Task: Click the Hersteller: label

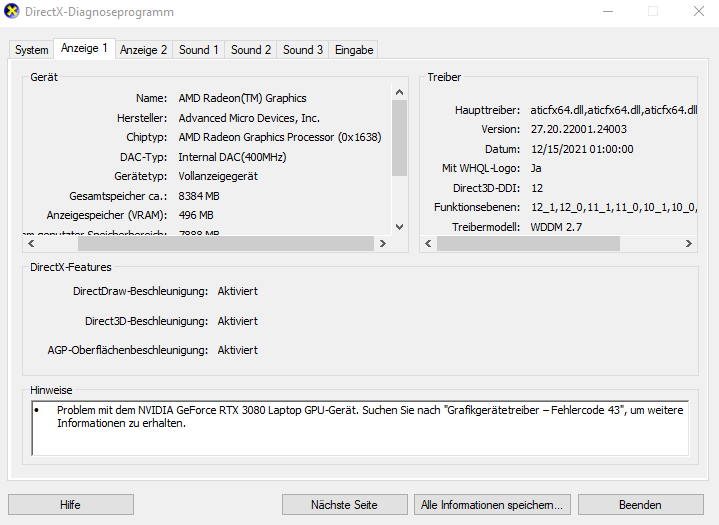Action: 142,118
